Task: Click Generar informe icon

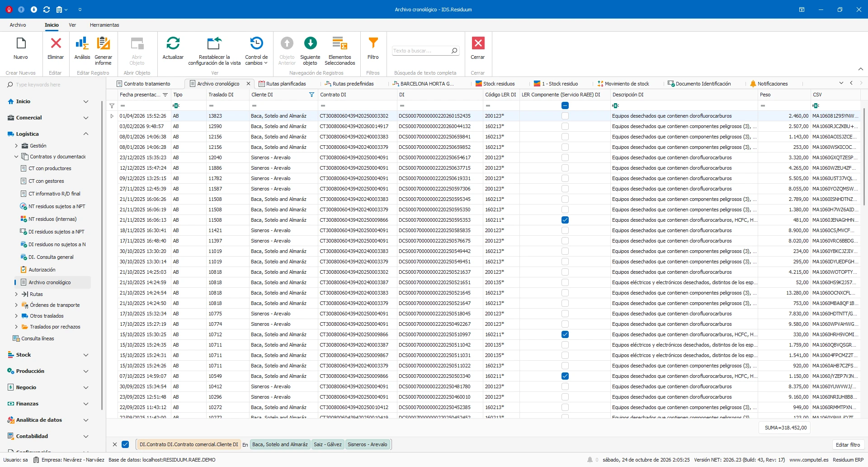Action: click(104, 43)
